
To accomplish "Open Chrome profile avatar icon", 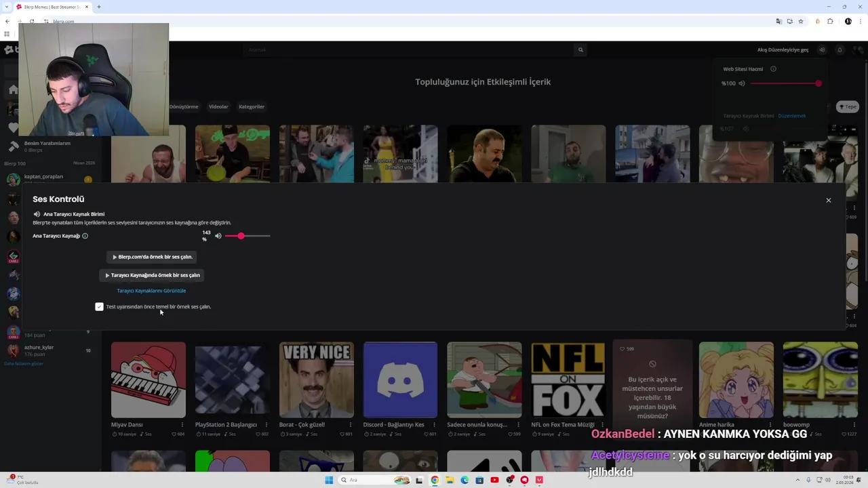I will pyautogui.click(x=848, y=22).
